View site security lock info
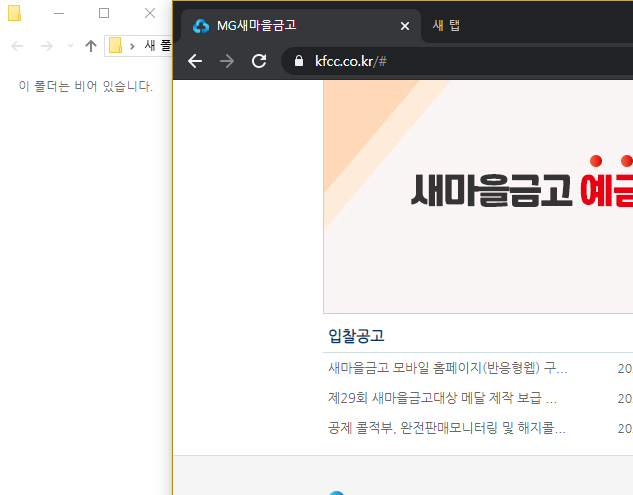The height and width of the screenshot is (495, 633). [x=299, y=61]
